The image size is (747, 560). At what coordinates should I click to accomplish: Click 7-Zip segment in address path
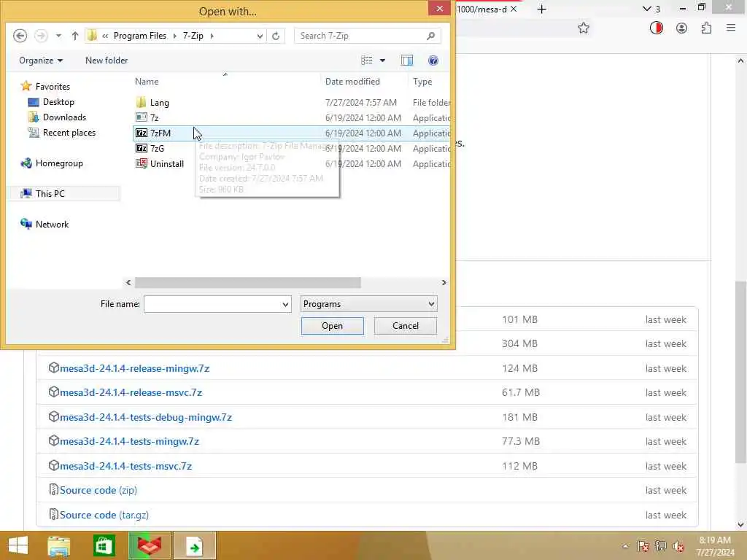coord(193,36)
